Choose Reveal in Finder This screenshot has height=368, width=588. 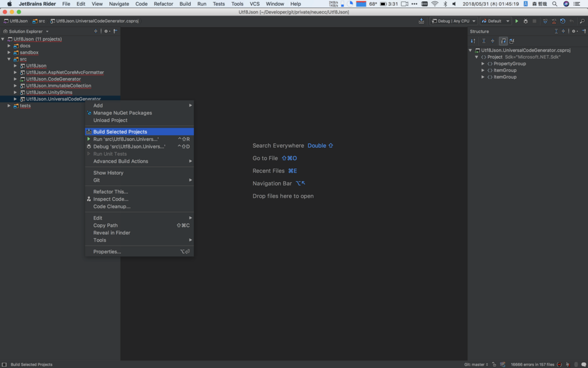[x=140, y=233]
